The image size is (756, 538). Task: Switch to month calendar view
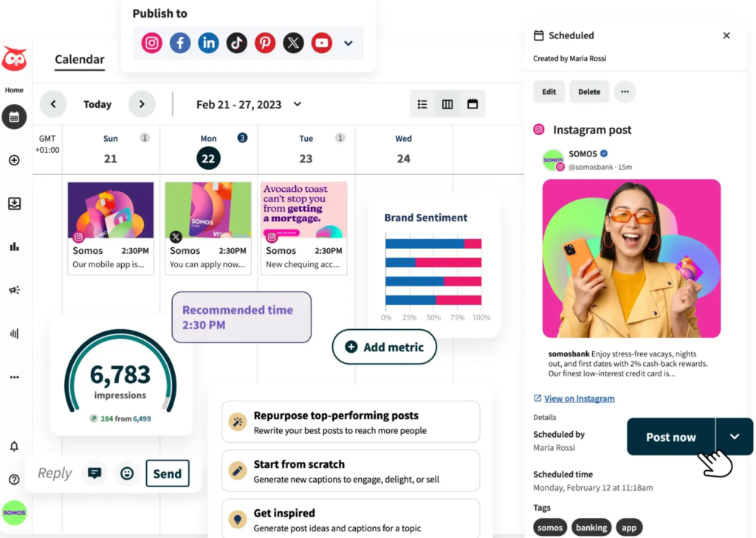coord(472,104)
